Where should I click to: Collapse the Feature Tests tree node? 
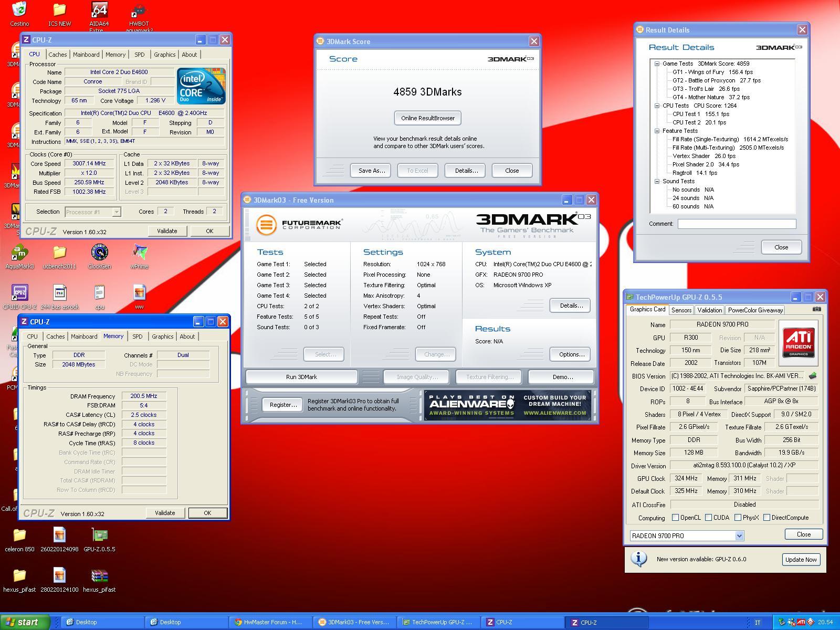(657, 131)
